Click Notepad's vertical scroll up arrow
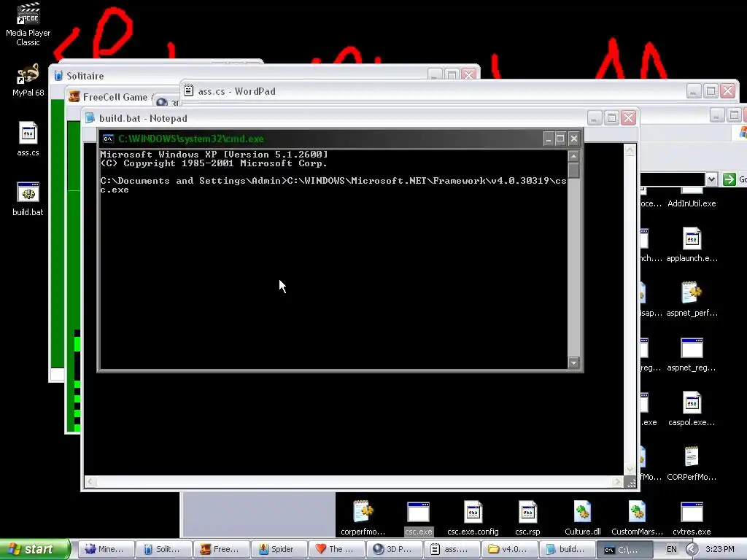Viewport: 747px width, 560px height. click(630, 150)
